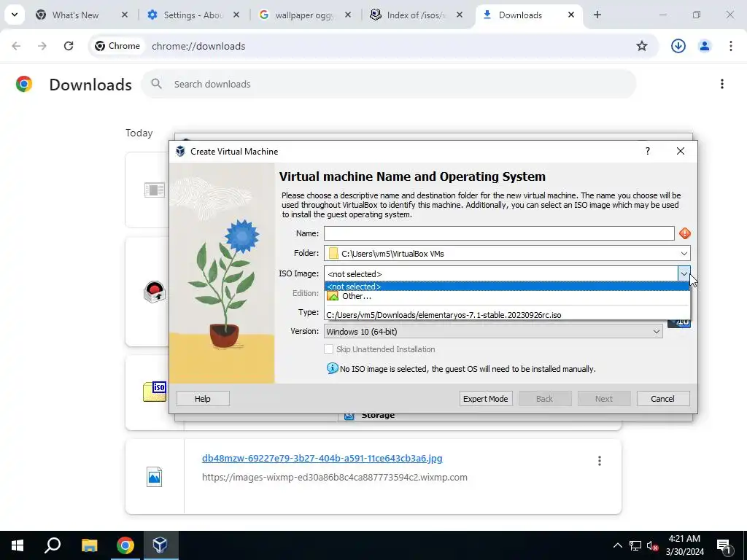747x560 pixels.
Task: Tick the Skip Unattended Installation checkbox
Action: pos(329,349)
